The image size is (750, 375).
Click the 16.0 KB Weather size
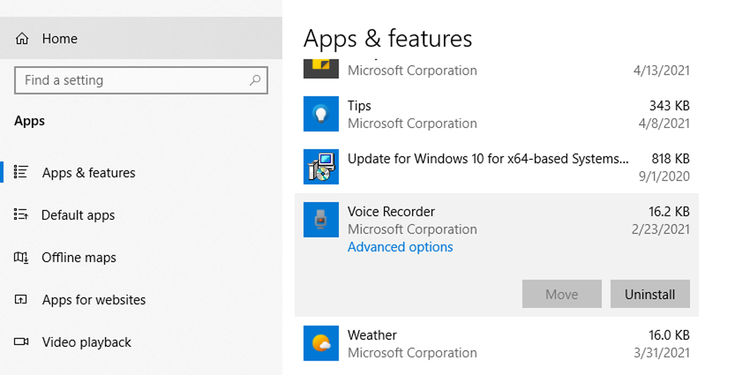pyautogui.click(x=669, y=335)
